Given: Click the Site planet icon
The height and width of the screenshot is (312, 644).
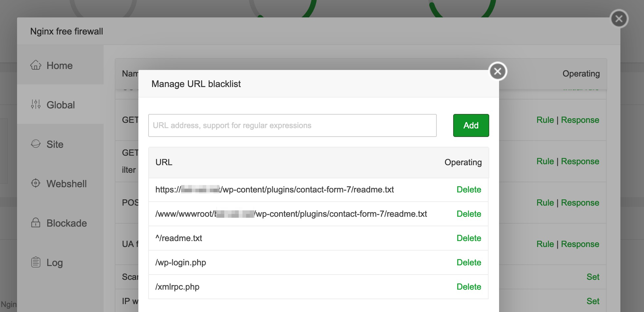Looking at the screenshot, I should coord(36,144).
